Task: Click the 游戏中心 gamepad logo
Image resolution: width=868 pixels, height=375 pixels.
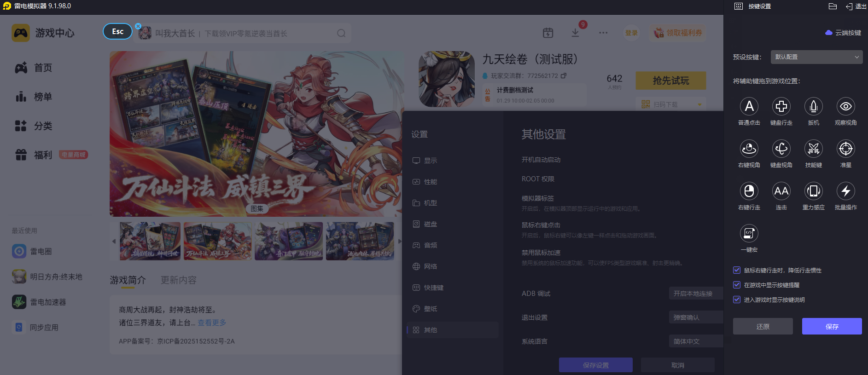Action: [x=21, y=33]
